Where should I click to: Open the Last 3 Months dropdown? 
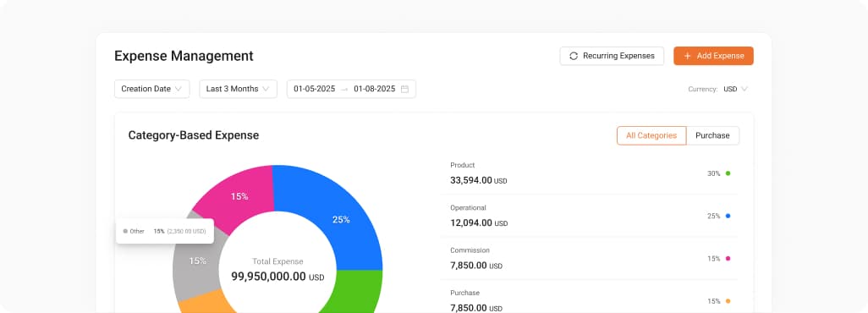(238, 89)
